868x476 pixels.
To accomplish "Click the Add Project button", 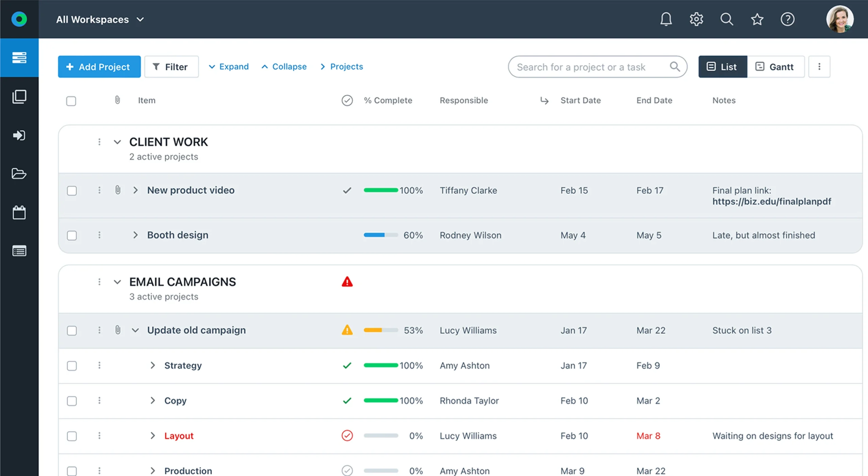I will 99,67.
